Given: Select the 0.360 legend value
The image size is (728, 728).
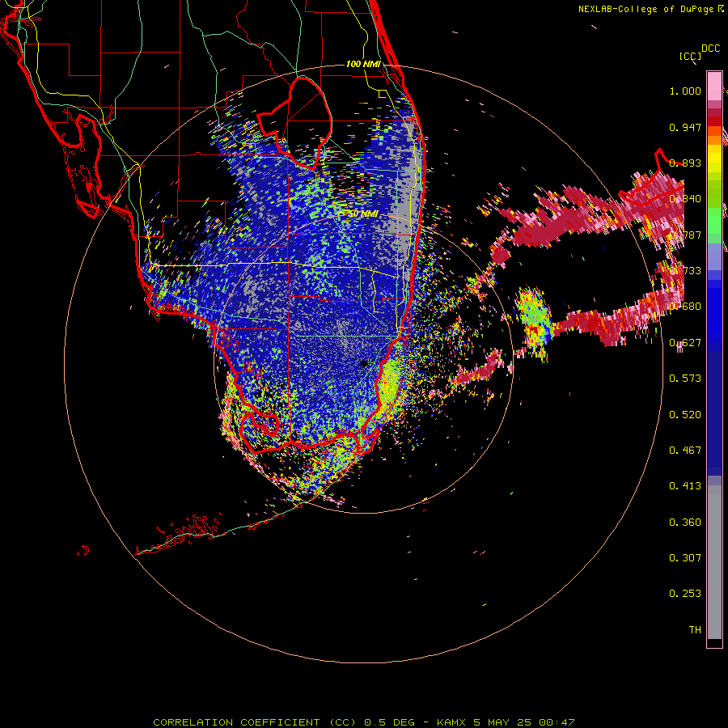Looking at the screenshot, I should click(685, 523).
